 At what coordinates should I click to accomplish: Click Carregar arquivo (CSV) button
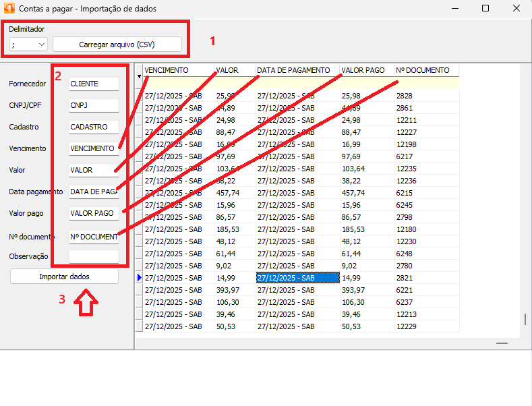117,44
